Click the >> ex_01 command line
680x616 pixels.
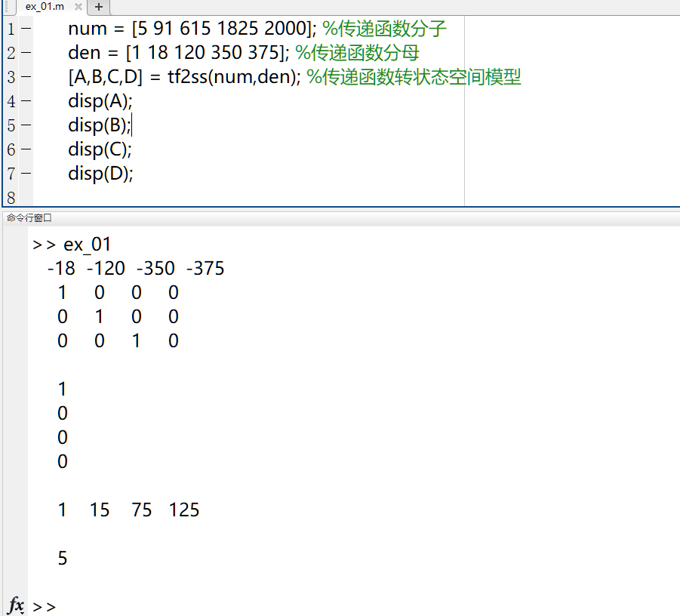tap(72, 245)
